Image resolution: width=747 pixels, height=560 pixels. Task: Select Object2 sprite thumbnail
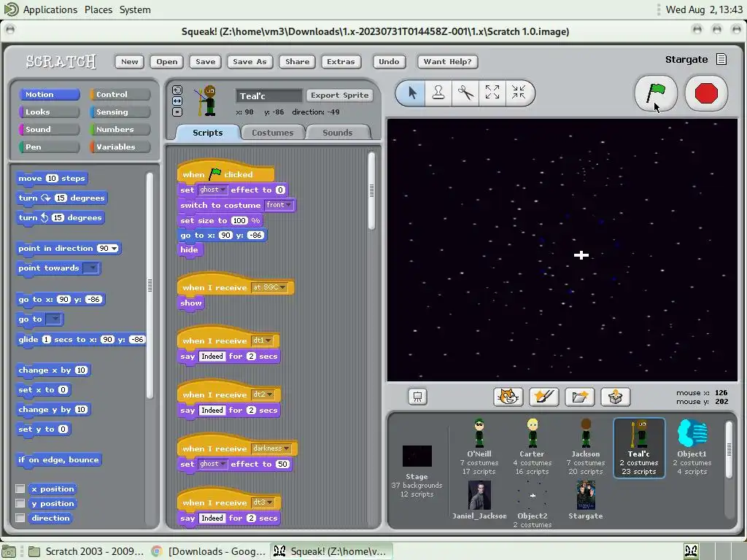coord(533,503)
